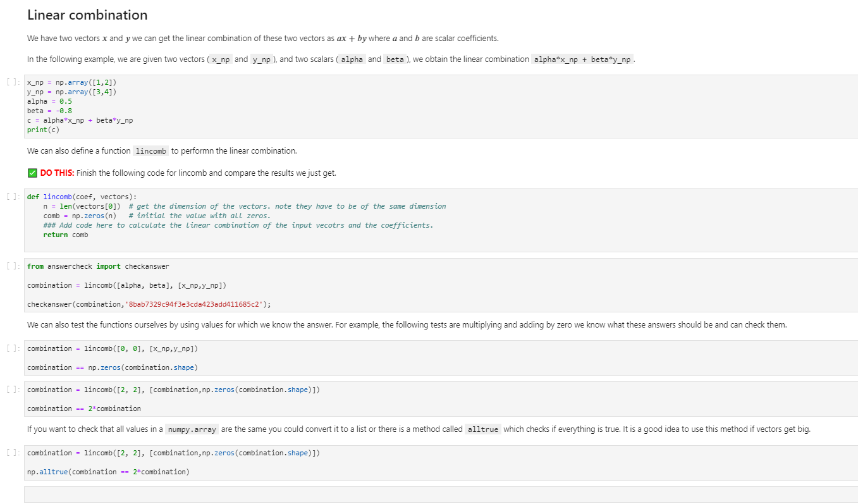Click the prompt bracket beside the checkanswer cell

(11, 266)
